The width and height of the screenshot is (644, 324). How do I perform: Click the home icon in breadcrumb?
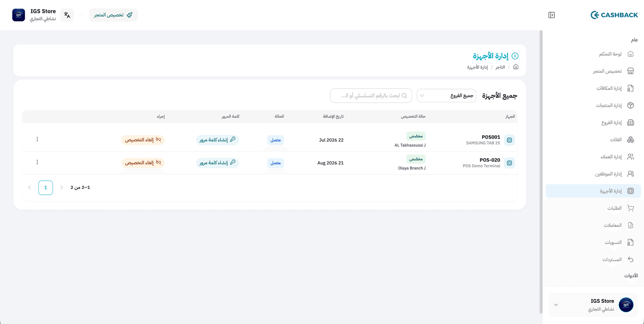pyautogui.click(x=516, y=67)
